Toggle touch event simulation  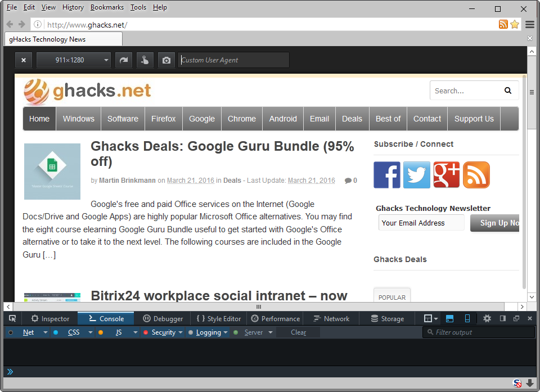click(x=145, y=60)
